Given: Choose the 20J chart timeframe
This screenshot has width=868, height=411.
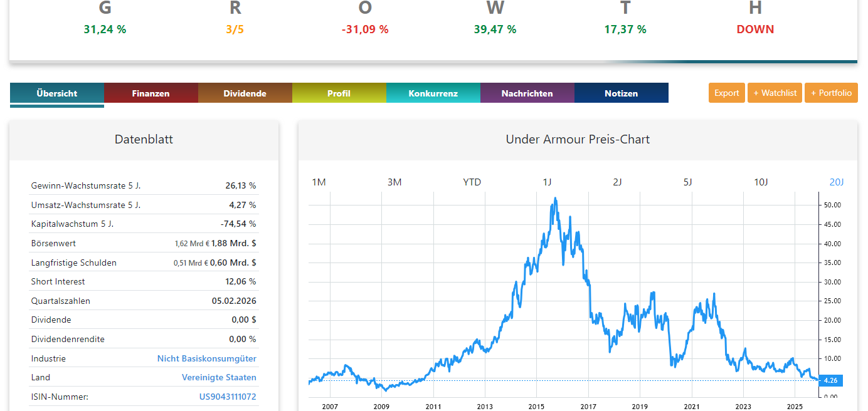Looking at the screenshot, I should click(836, 182).
